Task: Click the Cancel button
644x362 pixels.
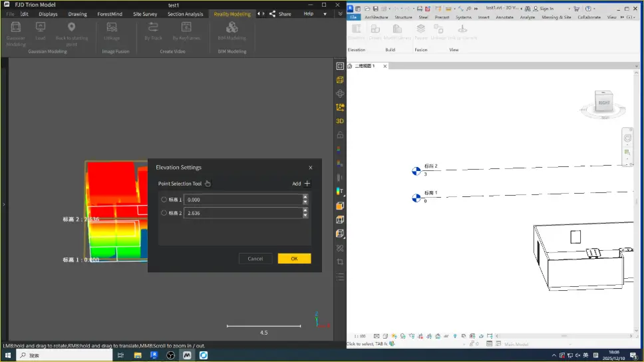Action: pyautogui.click(x=255, y=258)
